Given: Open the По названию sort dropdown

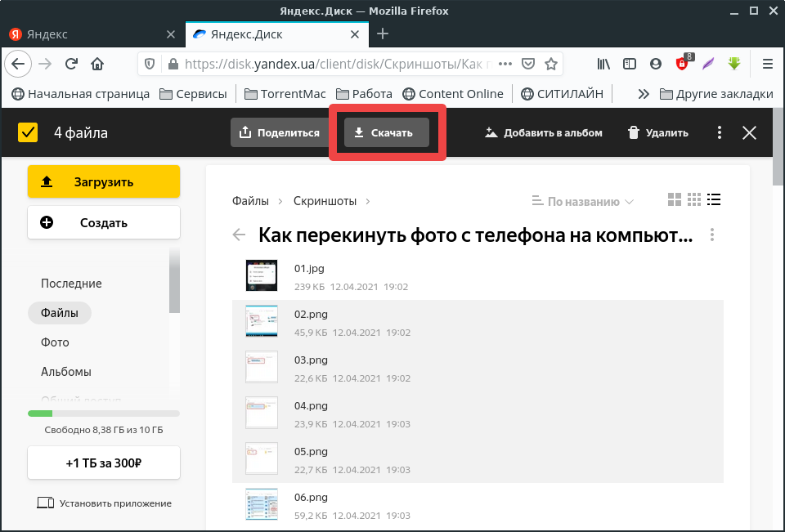Looking at the screenshot, I should pos(582,201).
